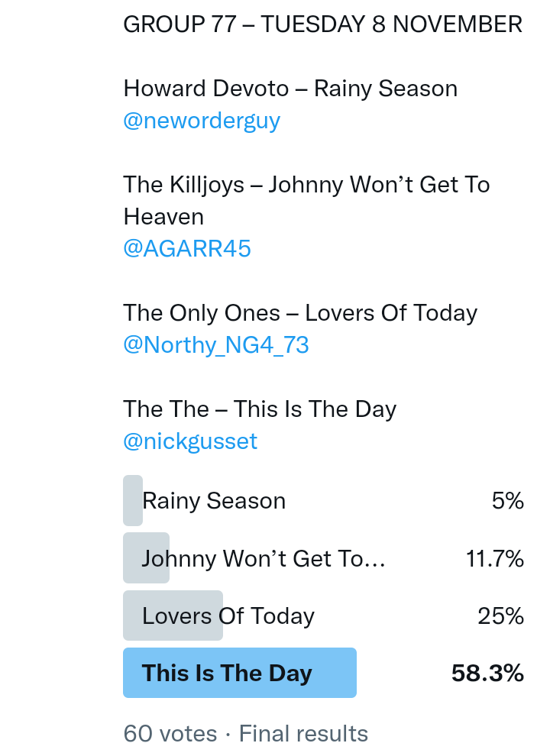Open the @AGARR45 profile mention
Screen dimensions: 550x756
coord(187,249)
